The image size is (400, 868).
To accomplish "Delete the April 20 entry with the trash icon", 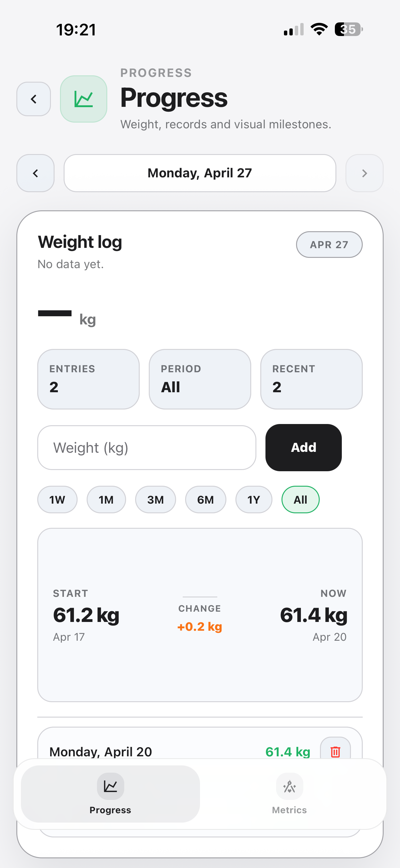I will 335,752.
